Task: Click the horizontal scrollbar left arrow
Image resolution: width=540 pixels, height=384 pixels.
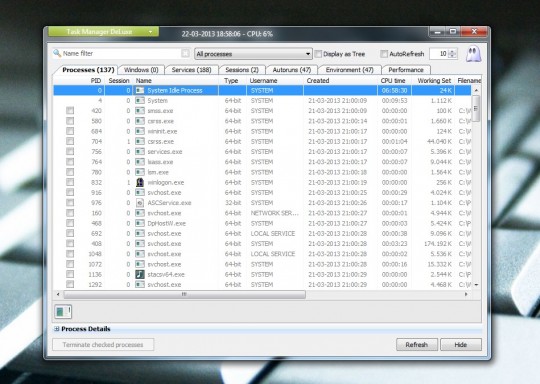Action: coord(58,294)
